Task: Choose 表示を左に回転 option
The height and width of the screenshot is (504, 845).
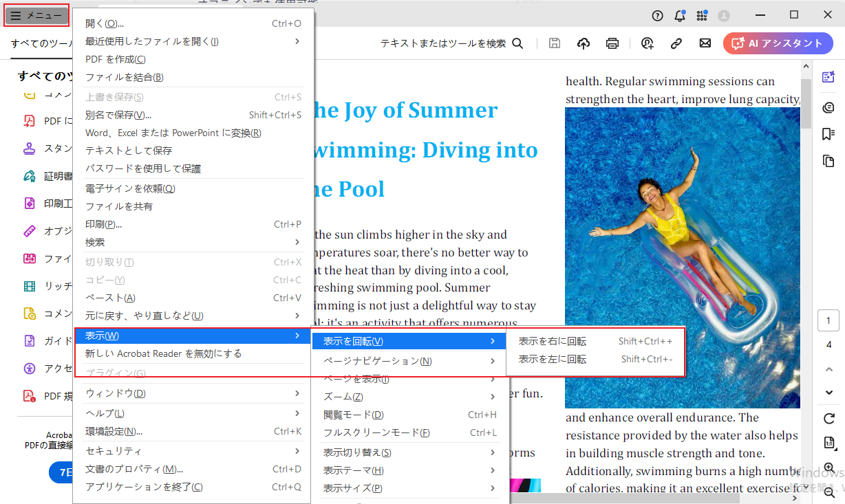Action: tap(595, 359)
